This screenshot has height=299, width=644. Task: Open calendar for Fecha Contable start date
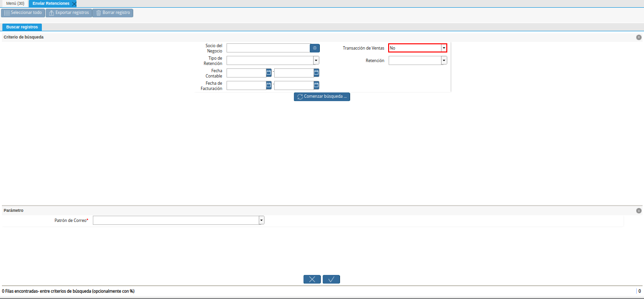pos(269,73)
